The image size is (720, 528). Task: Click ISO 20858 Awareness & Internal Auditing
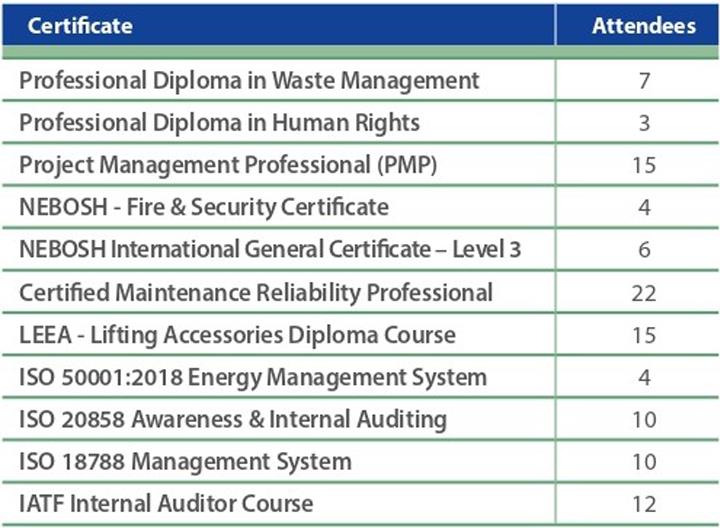[x=233, y=420]
